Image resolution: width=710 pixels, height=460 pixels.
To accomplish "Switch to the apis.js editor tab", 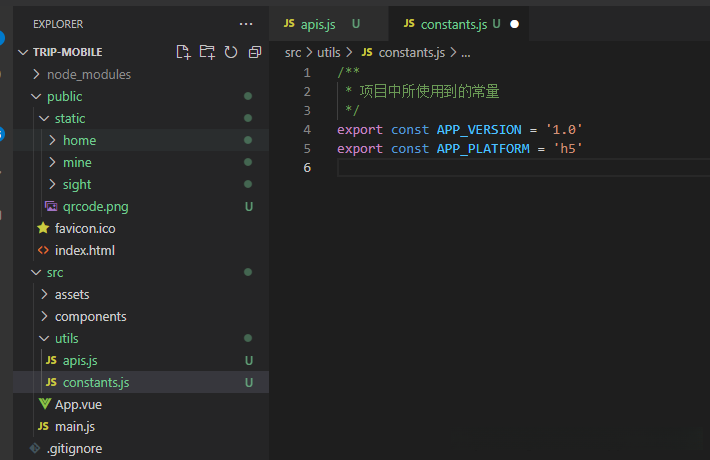I will pyautogui.click(x=317, y=23).
